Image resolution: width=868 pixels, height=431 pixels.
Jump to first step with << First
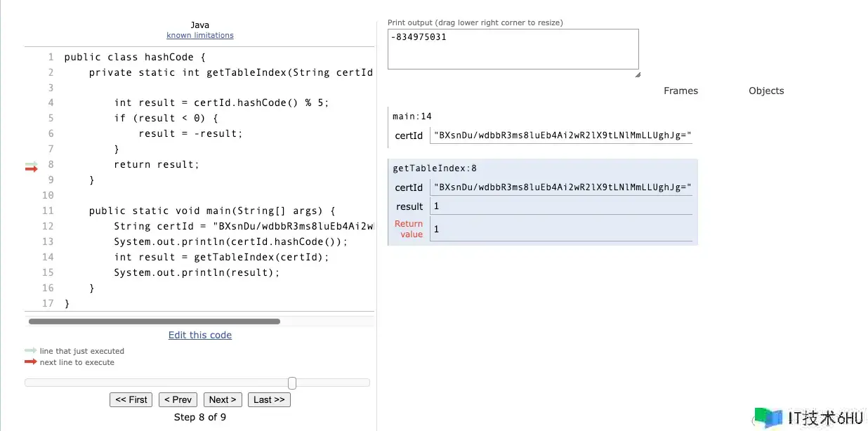click(x=131, y=399)
